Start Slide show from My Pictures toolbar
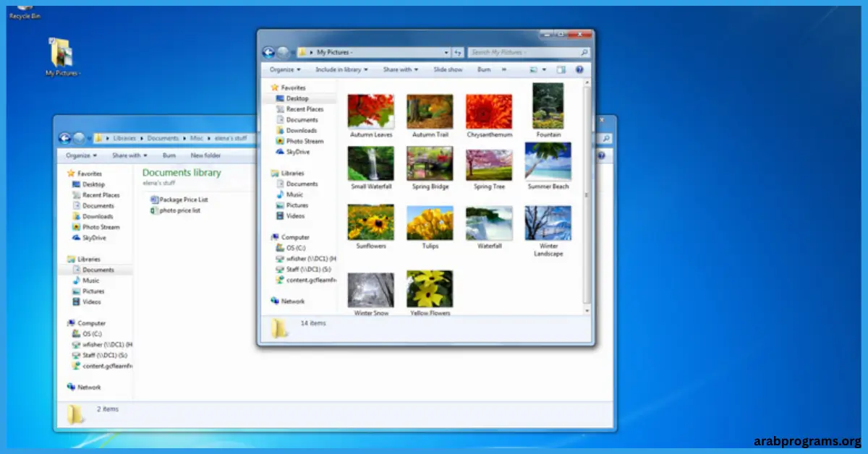This screenshot has width=868, height=454. (x=448, y=69)
